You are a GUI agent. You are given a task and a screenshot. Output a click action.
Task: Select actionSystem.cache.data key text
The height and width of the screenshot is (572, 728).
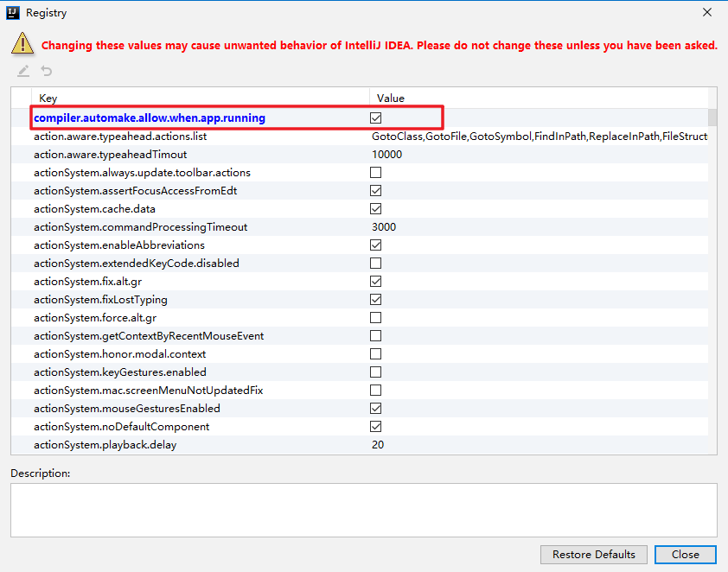94,209
